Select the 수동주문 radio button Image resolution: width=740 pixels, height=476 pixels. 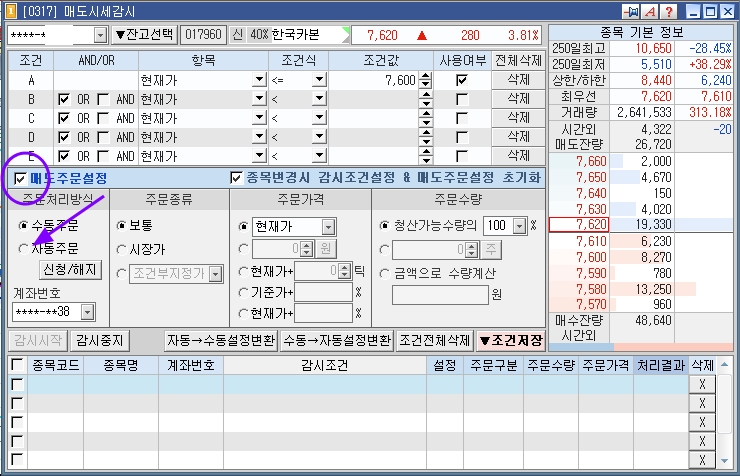pos(23,226)
